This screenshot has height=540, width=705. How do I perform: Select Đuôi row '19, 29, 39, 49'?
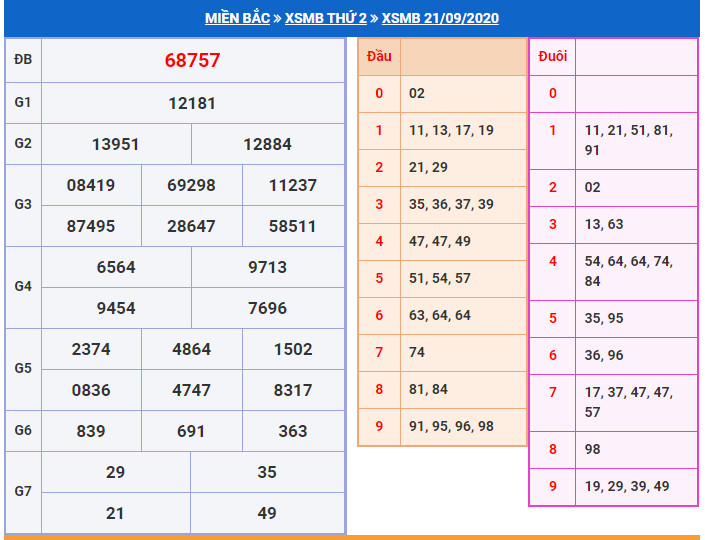(x=627, y=486)
